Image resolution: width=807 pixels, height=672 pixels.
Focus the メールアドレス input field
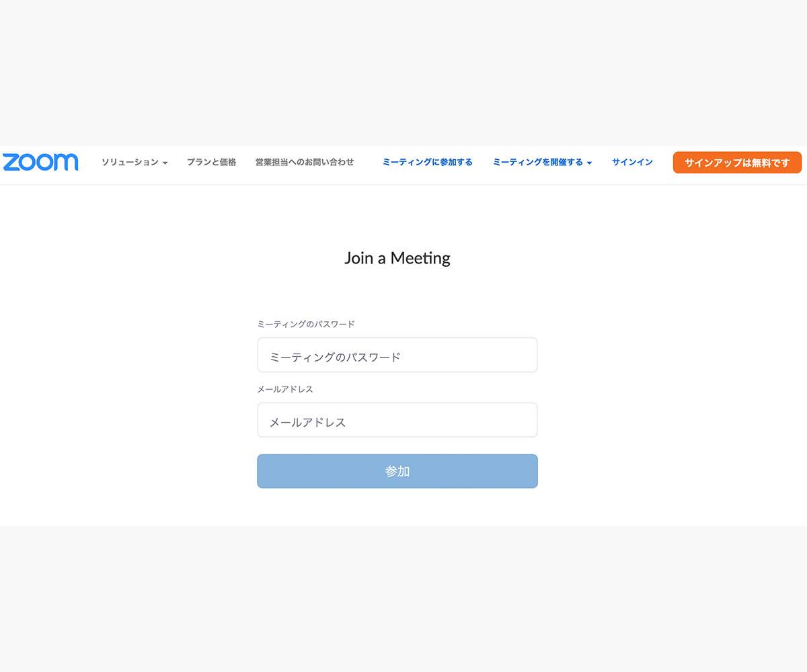tap(397, 420)
